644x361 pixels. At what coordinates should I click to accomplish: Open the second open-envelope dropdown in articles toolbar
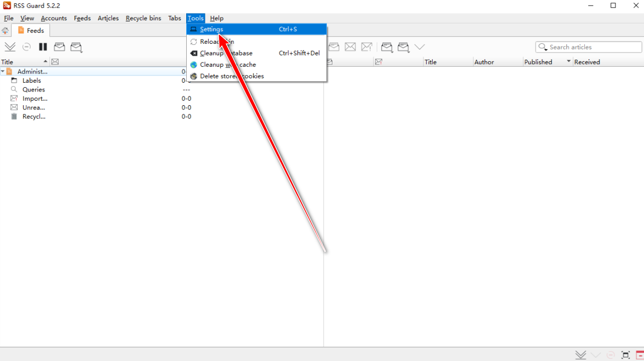(403, 47)
